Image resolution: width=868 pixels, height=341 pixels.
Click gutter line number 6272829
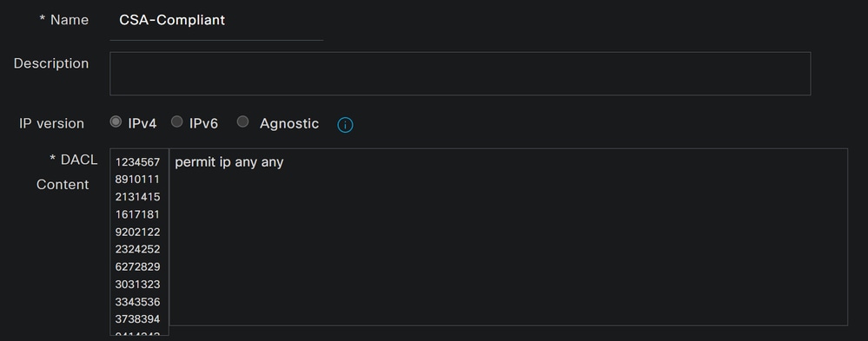coord(138,266)
